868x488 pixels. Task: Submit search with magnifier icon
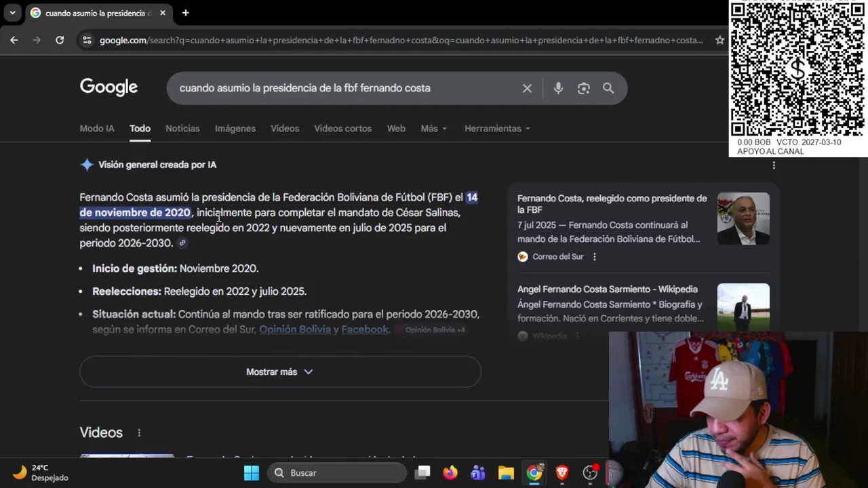608,88
